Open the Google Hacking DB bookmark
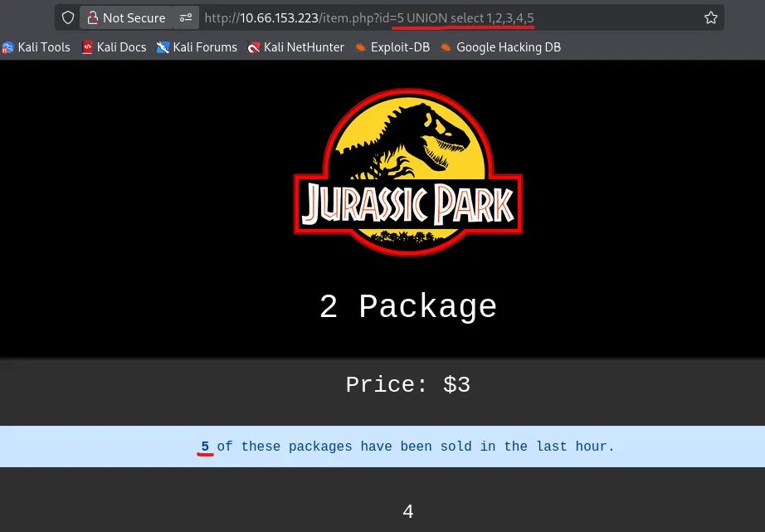The width and height of the screenshot is (765, 532). [x=500, y=47]
